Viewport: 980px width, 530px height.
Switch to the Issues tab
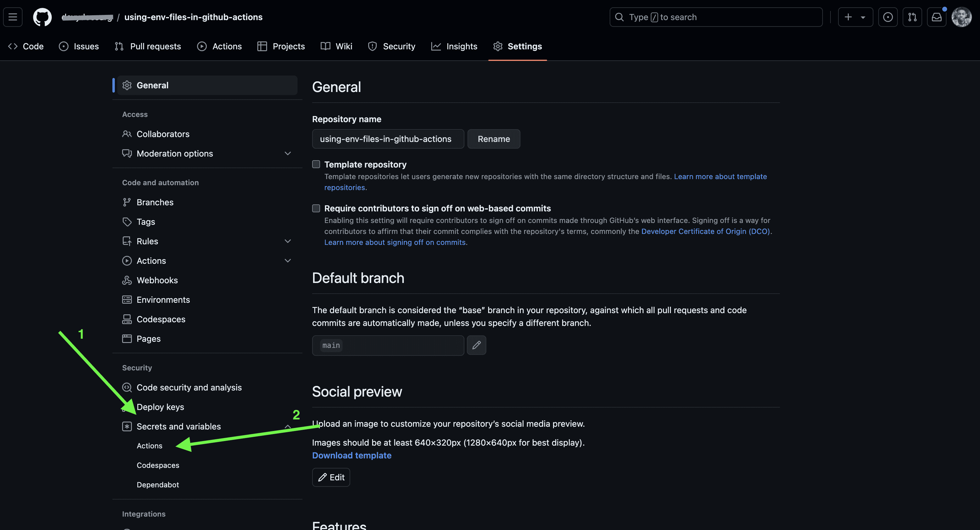(79, 46)
